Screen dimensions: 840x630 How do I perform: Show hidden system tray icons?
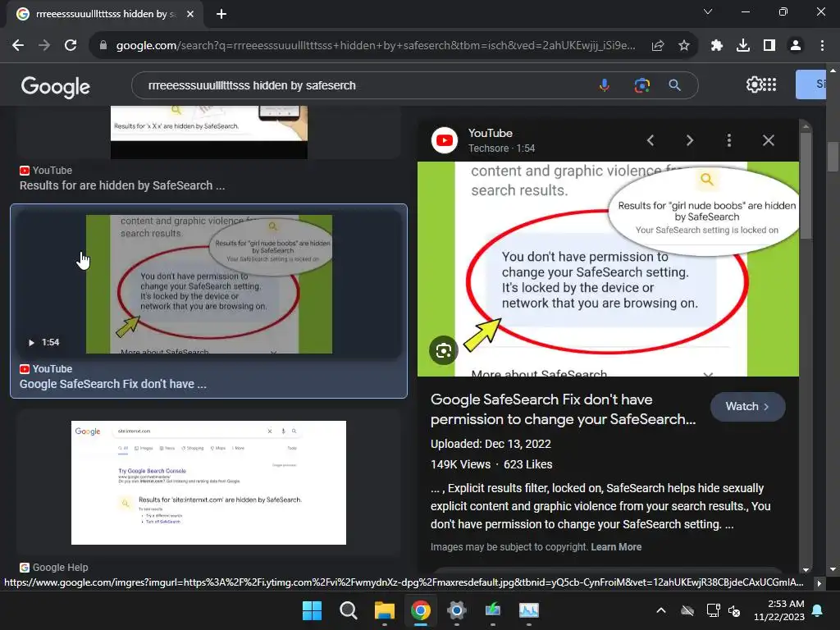point(661,610)
